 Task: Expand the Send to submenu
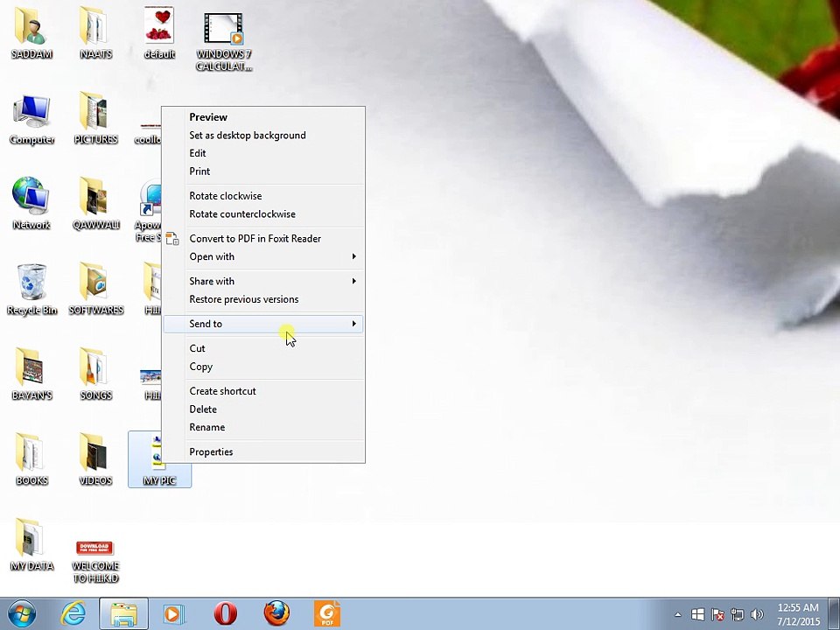click(263, 324)
